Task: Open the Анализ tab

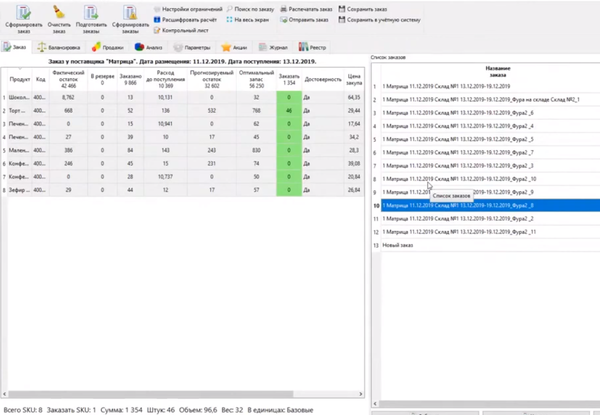Action: point(149,47)
